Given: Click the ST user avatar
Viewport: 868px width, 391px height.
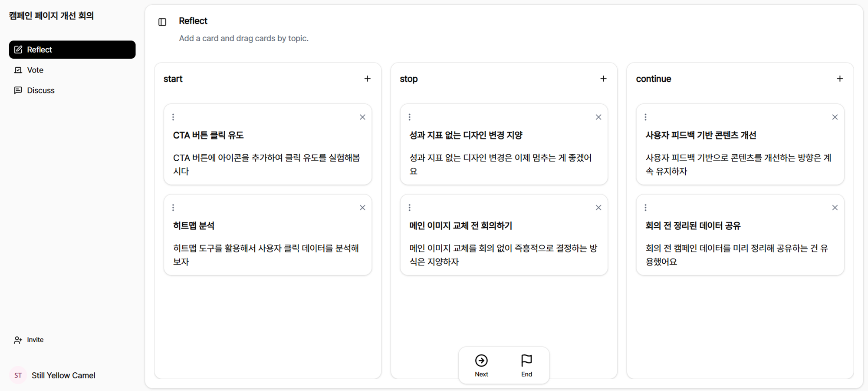Looking at the screenshot, I should (x=18, y=375).
